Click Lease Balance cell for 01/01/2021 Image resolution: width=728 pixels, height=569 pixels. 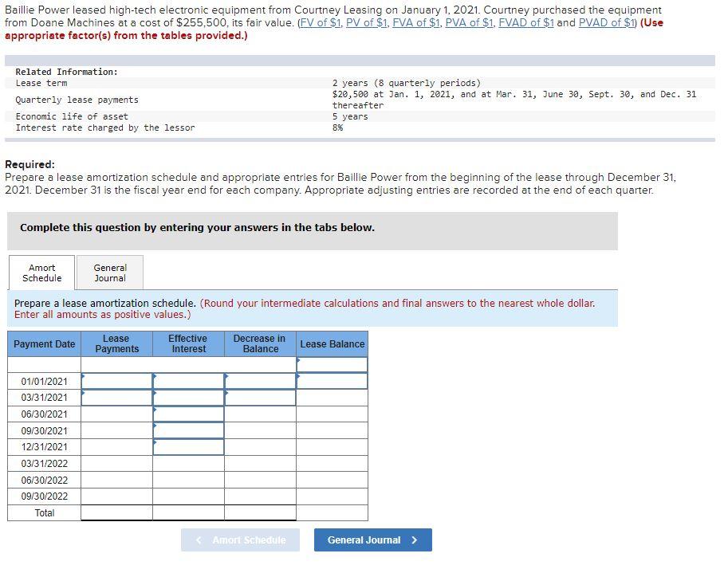332,382
